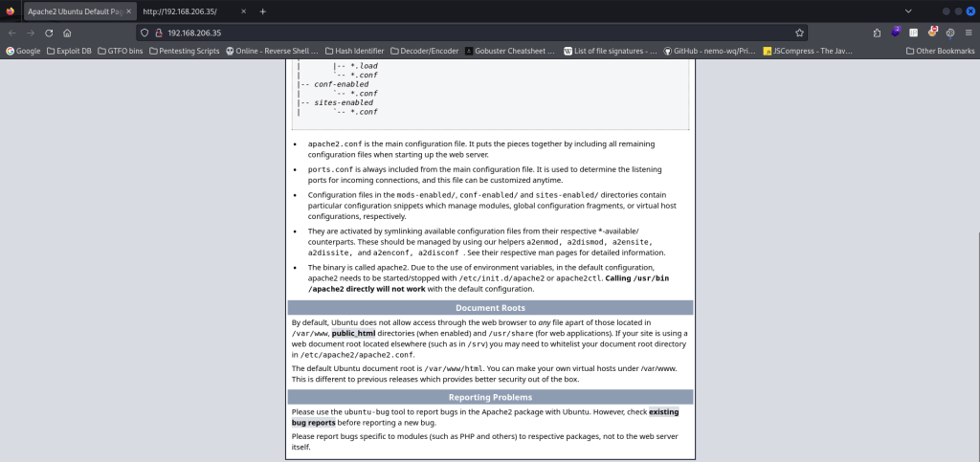Screen dimensions: 980x462
Task: Click the back navigation arrow
Action: 11,32
